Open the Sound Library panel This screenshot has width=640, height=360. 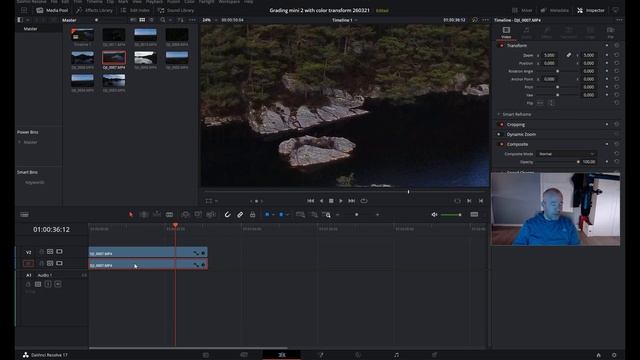176,10
